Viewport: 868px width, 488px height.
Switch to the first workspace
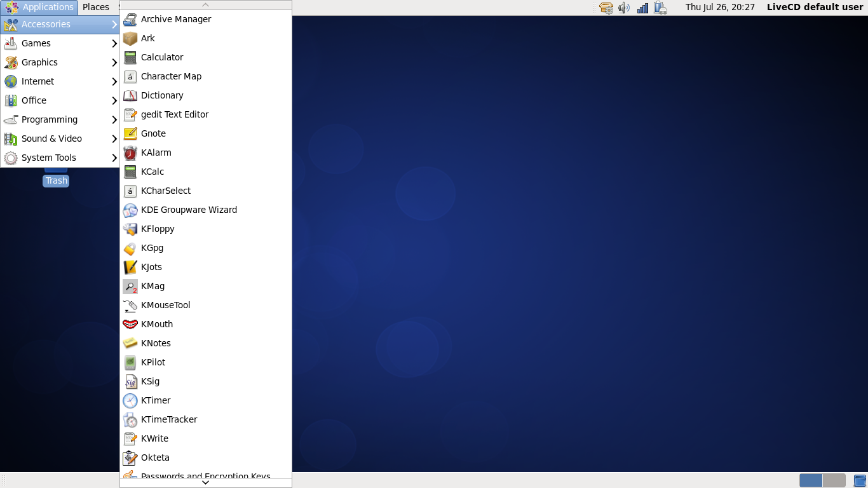point(811,480)
